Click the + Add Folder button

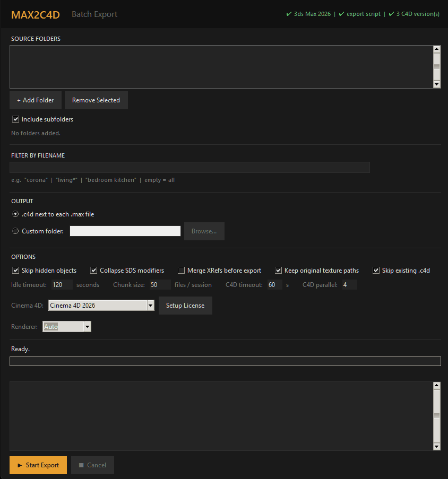[35, 100]
